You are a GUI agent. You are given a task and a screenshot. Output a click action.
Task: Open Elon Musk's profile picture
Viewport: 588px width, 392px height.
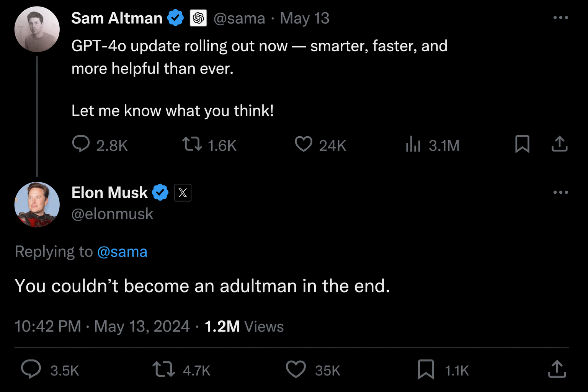(37, 204)
